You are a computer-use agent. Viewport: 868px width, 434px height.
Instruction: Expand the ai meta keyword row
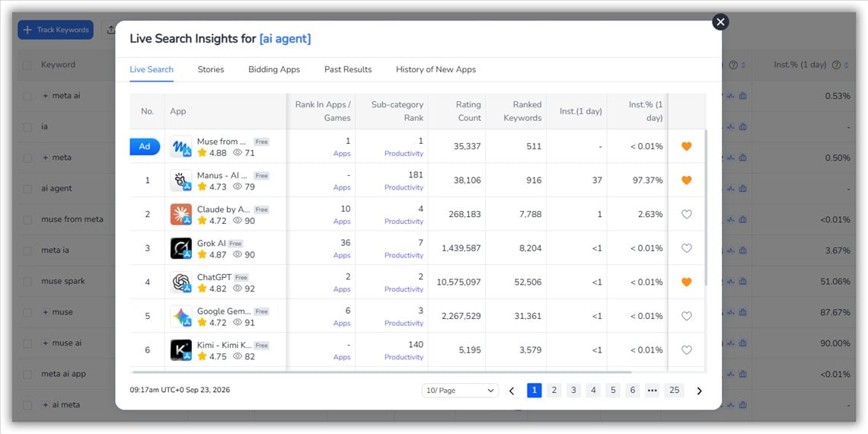click(x=46, y=405)
